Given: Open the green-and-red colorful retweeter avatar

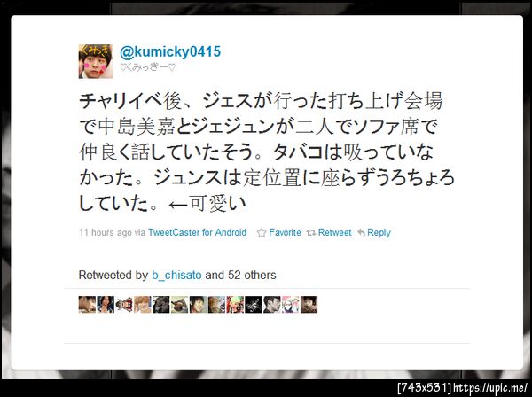Looking at the screenshot, I should pyautogui.click(x=235, y=304).
